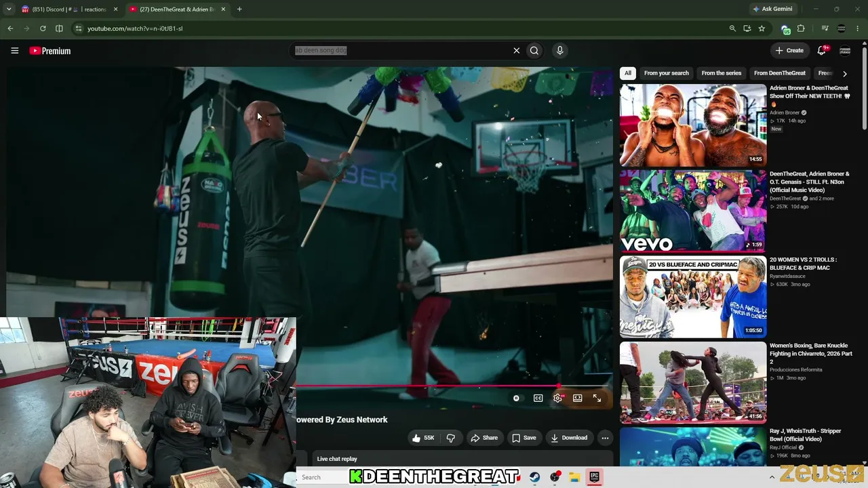The width and height of the screenshot is (868, 488).
Task: Reload the YouTube page
Action: tap(43, 28)
